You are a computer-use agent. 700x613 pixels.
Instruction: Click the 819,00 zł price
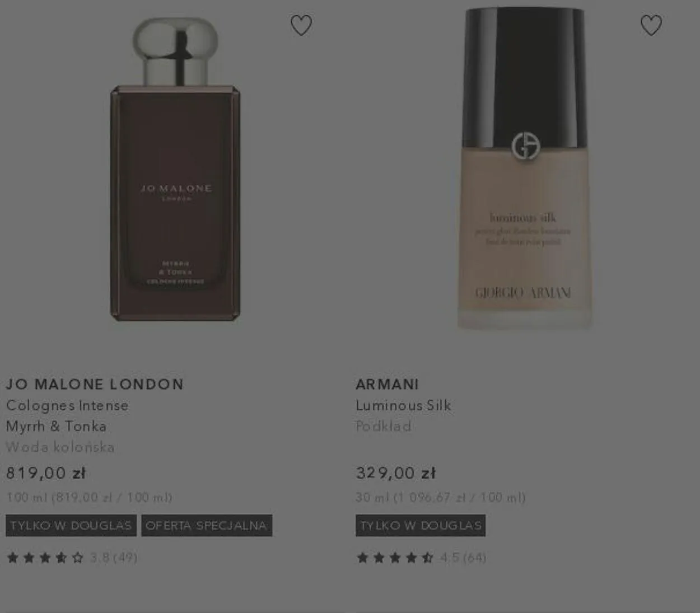point(46,473)
